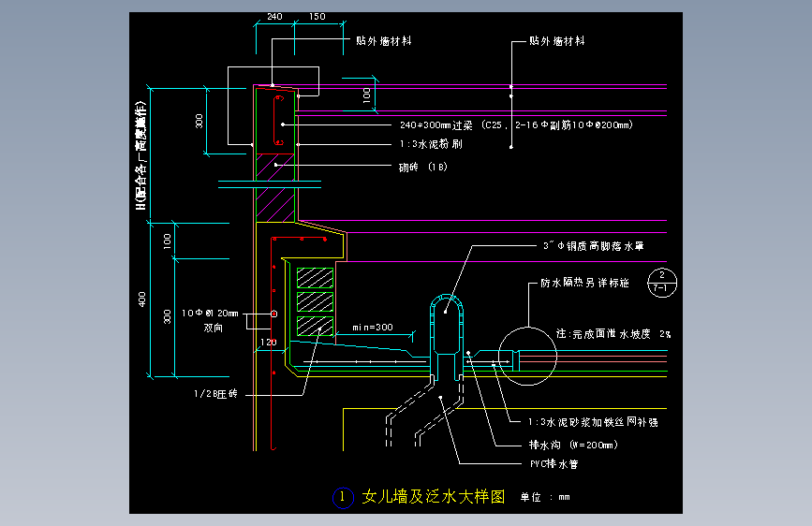Click the 100 dimension beside magenta lines
This screenshot has height=526, width=812.
tap(366, 95)
